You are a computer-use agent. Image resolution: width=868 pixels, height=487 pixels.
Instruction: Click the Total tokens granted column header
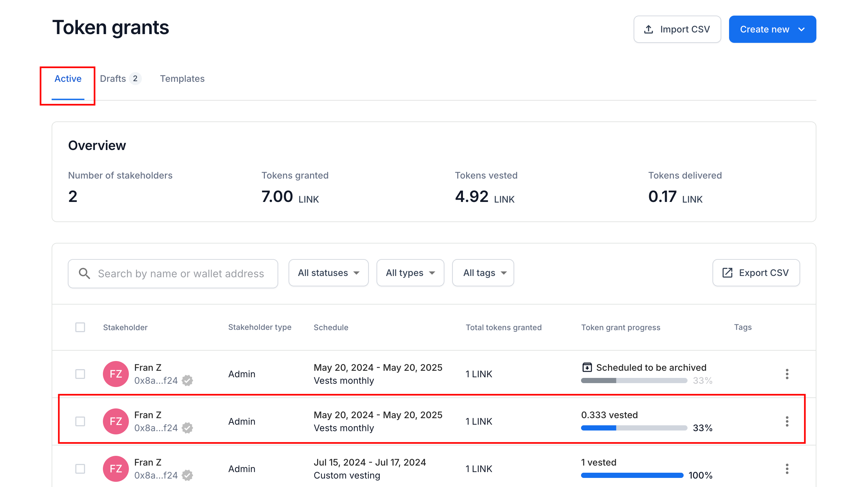pyautogui.click(x=503, y=327)
